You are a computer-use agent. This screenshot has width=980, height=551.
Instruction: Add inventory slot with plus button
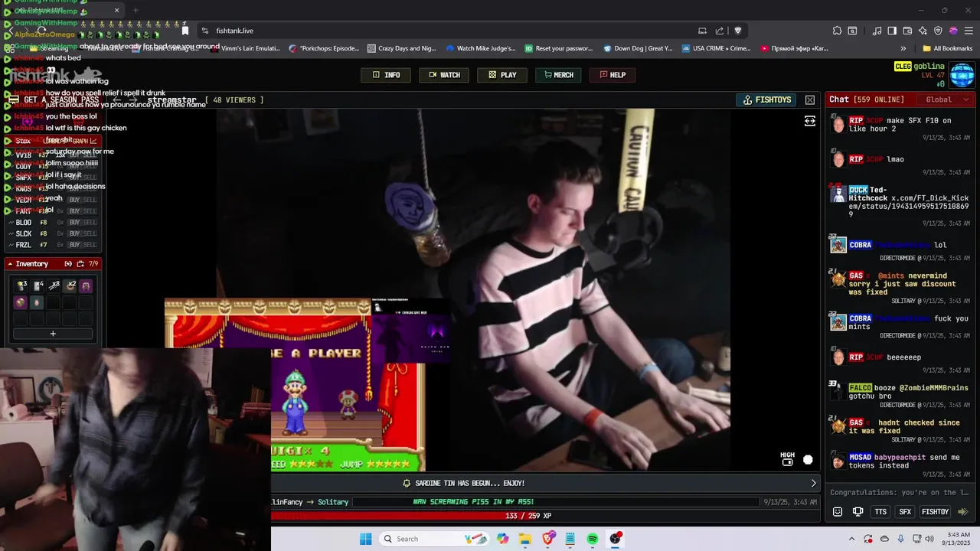53,334
